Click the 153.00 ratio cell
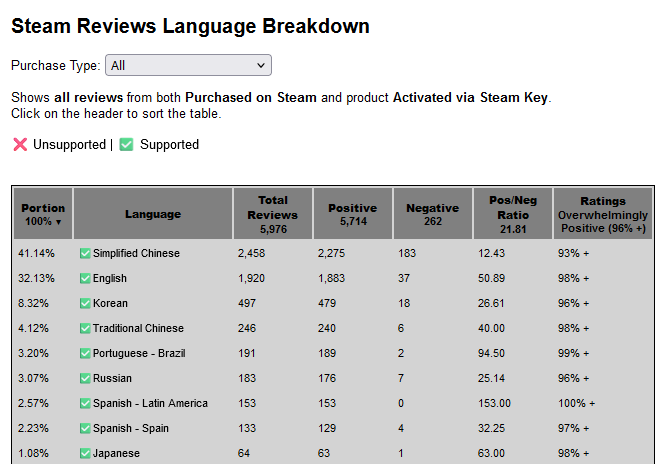Image resolution: width=671 pixels, height=464 pixels. coord(494,403)
